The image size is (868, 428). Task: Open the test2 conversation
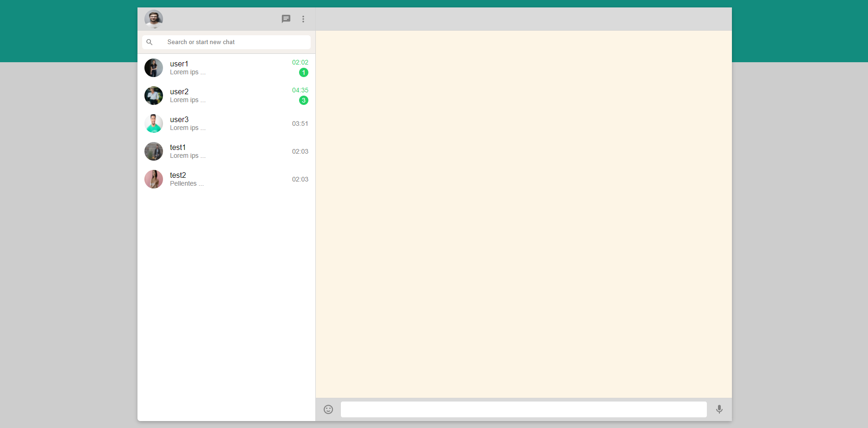(x=223, y=179)
